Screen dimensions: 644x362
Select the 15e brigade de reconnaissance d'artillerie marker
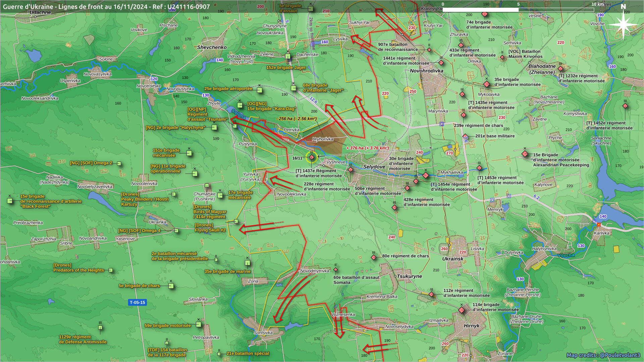(10, 201)
